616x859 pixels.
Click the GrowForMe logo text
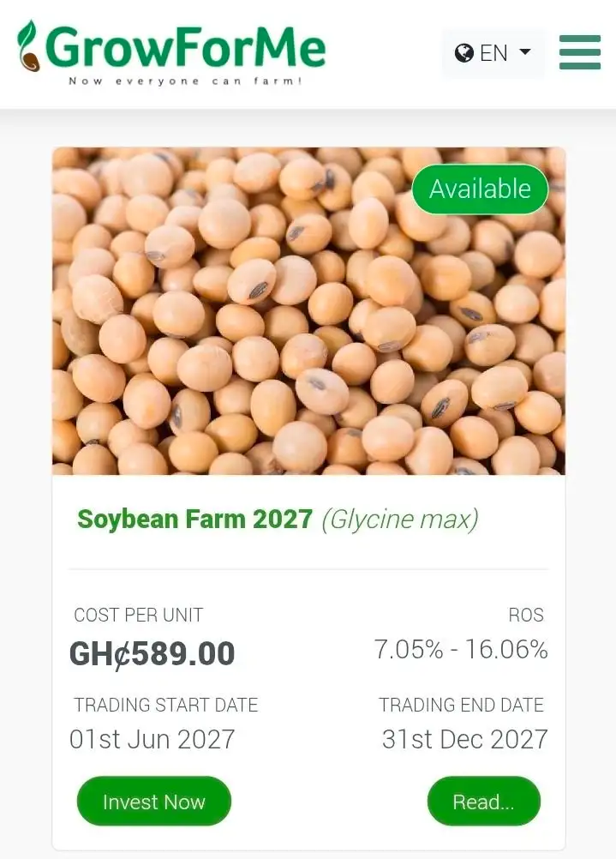point(186,46)
